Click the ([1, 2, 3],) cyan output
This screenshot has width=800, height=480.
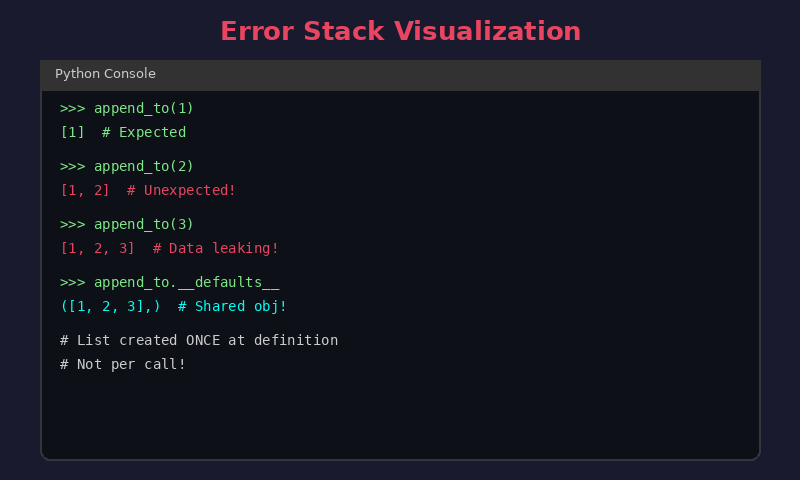(x=110, y=307)
